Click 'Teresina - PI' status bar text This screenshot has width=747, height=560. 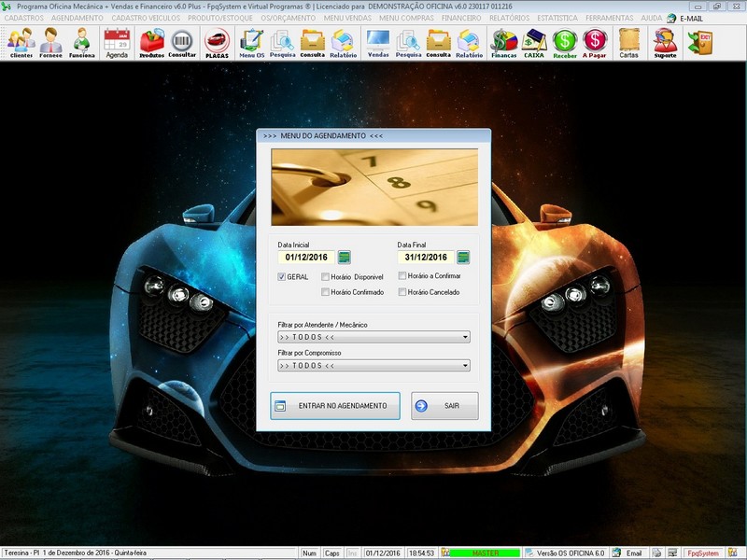click(21, 553)
